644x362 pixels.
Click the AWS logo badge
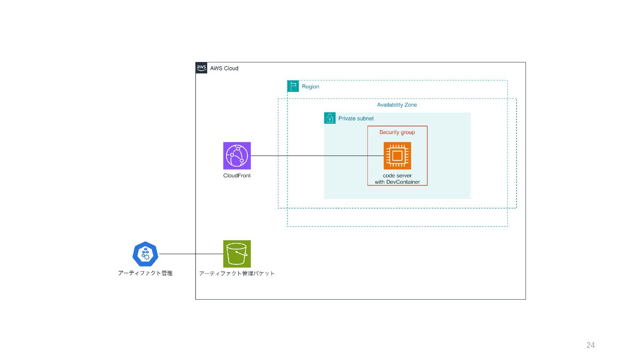tap(201, 68)
